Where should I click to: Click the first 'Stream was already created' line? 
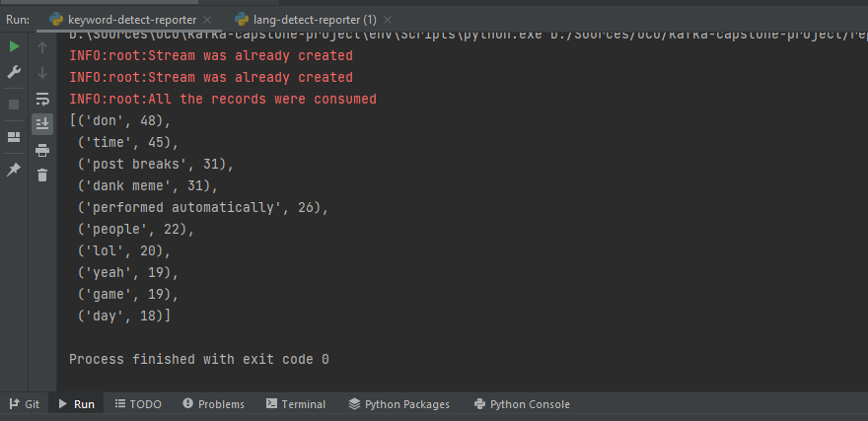pyautogui.click(x=211, y=56)
